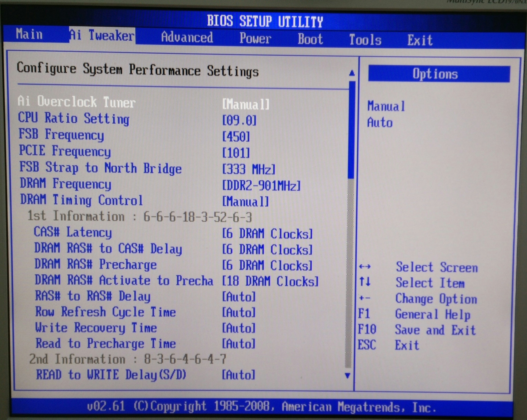Open the DRAM Timing Control setting
This screenshot has height=420, width=527.
[81, 200]
